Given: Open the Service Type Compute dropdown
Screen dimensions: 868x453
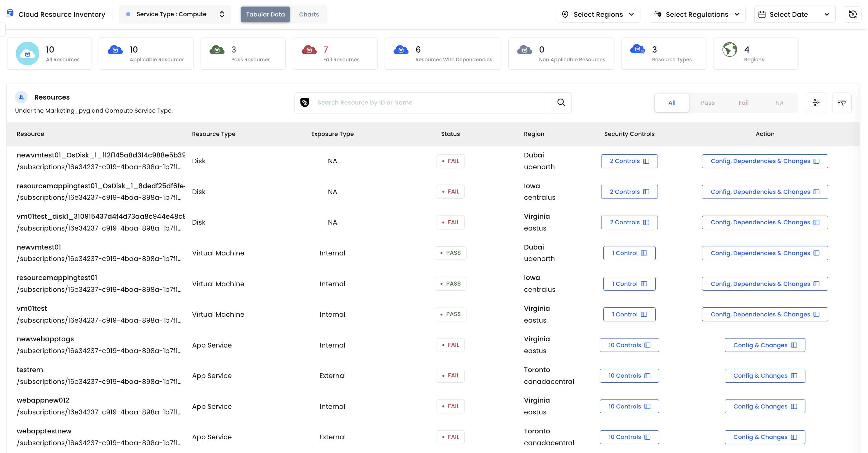Looking at the screenshot, I should (x=175, y=14).
